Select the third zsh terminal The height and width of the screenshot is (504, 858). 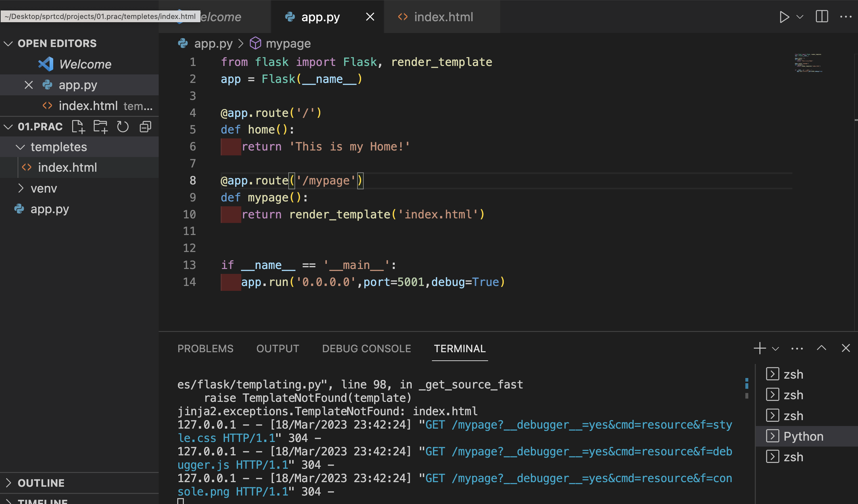click(806, 416)
